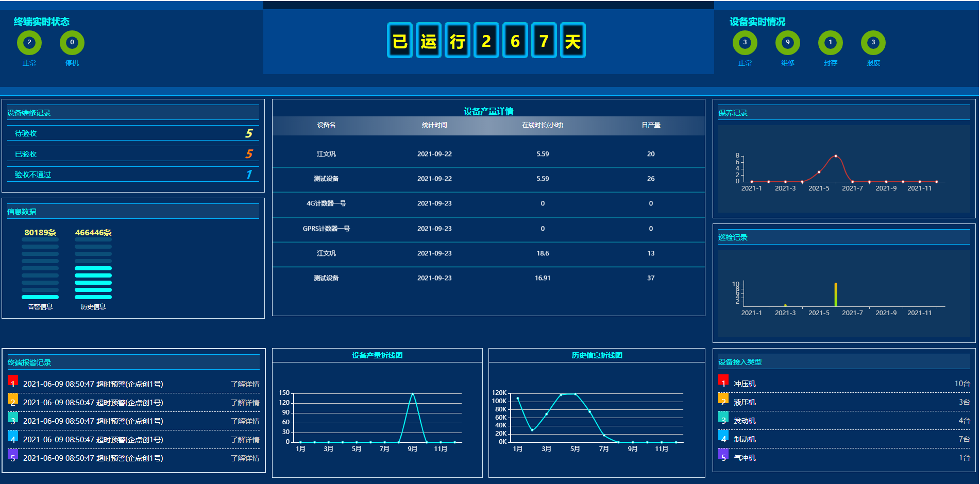
Task: Click the terminal status 正常 circle showing 2
Action: [x=29, y=42]
